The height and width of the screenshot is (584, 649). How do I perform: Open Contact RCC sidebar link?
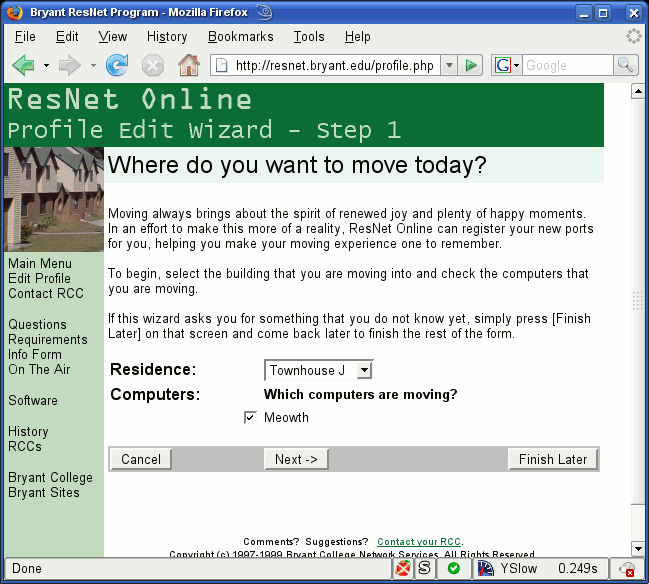pyautogui.click(x=46, y=293)
